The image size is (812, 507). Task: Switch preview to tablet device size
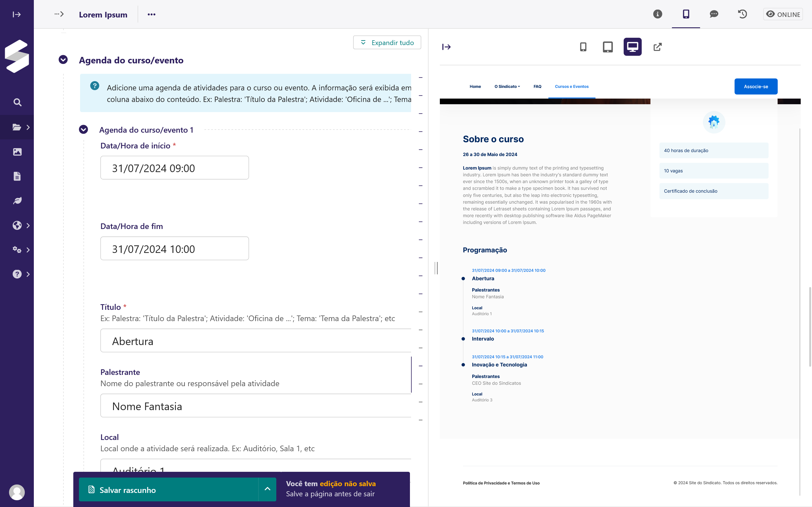608,47
